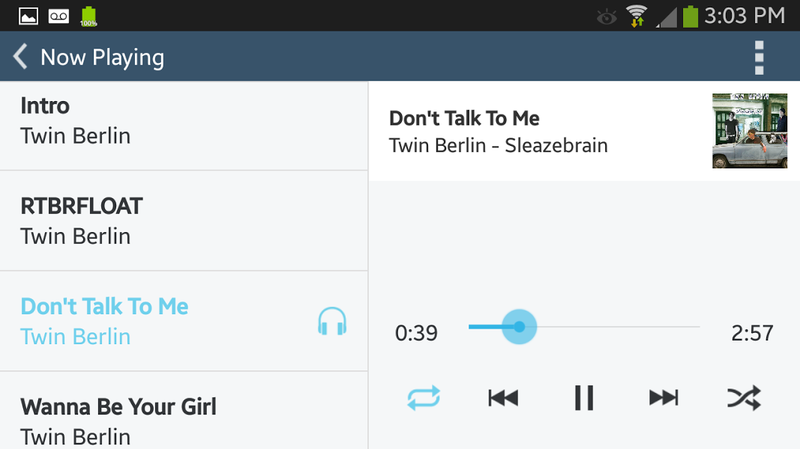Tap highlighted Don't Talk To Me entry

(184, 321)
